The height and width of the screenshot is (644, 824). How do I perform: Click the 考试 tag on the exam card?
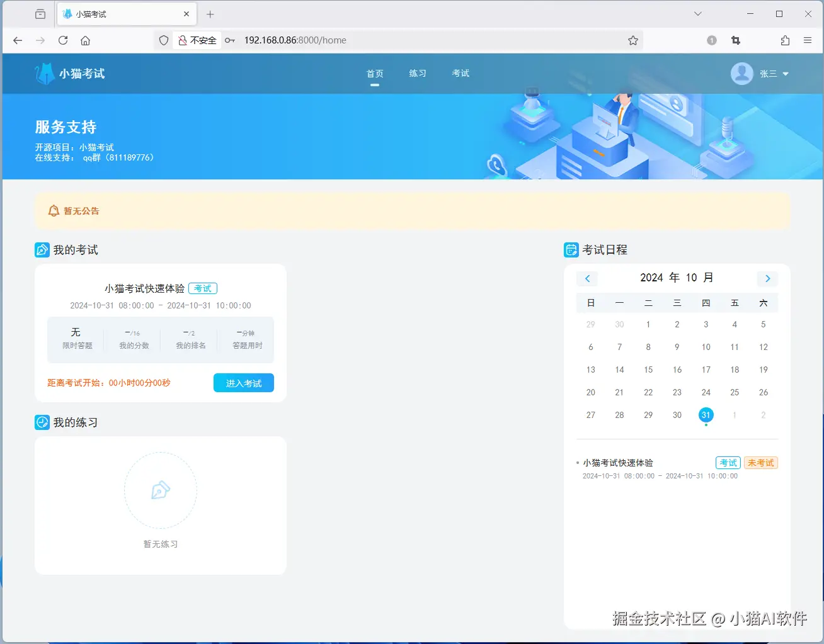tap(203, 288)
